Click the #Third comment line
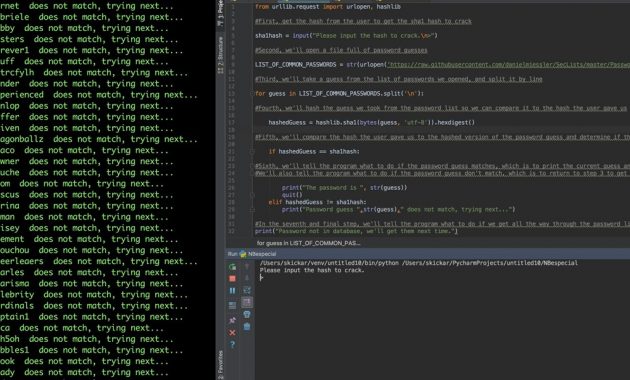This screenshot has height=380, width=630. [399, 79]
